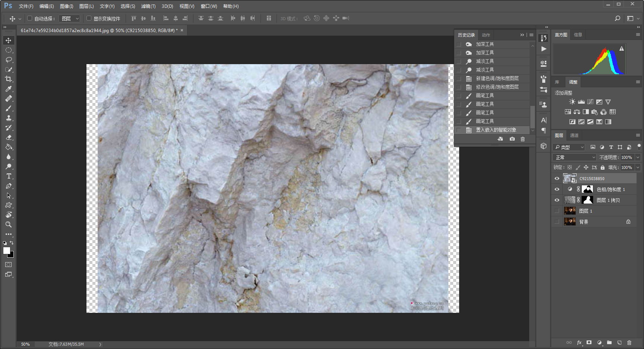Toggle Quick Mask mode
Screen dimensions: 644x349
pyautogui.click(x=9, y=265)
